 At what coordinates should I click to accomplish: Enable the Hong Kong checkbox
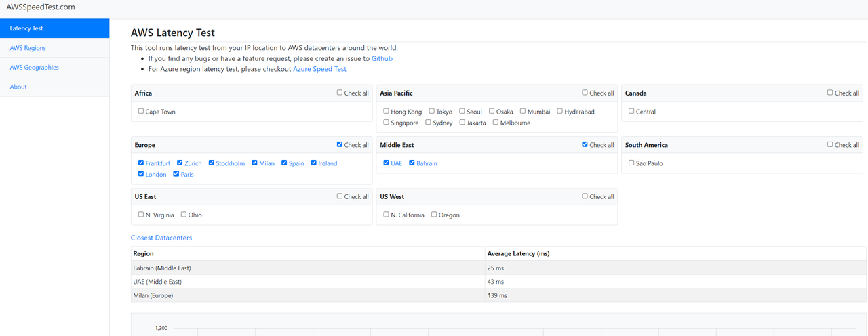coord(387,111)
